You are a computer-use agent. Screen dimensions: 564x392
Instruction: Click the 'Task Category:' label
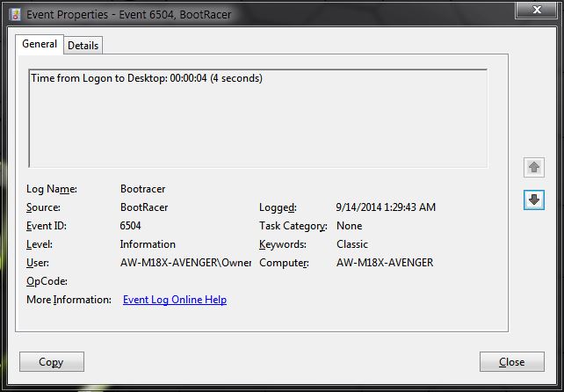tap(293, 226)
